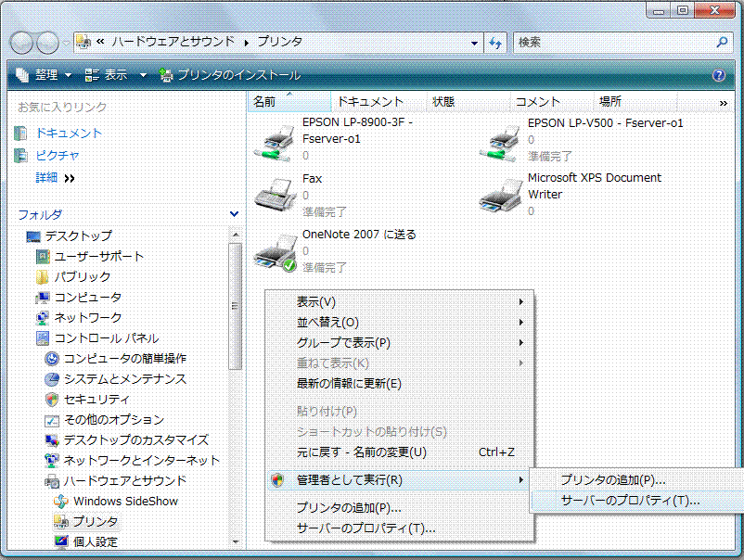Click the Fax printer icon

coord(275,195)
